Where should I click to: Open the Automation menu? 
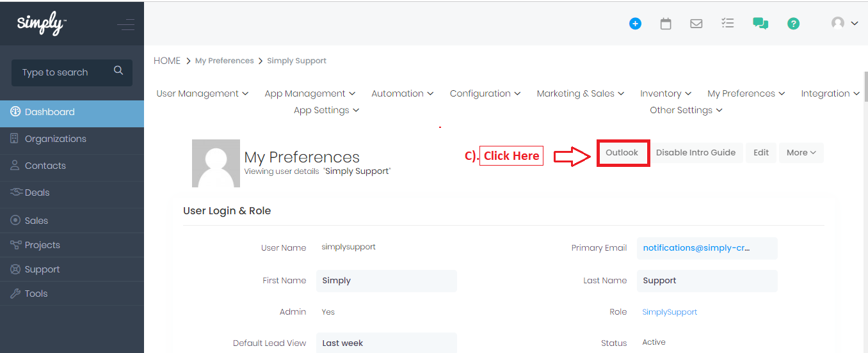[x=403, y=93]
